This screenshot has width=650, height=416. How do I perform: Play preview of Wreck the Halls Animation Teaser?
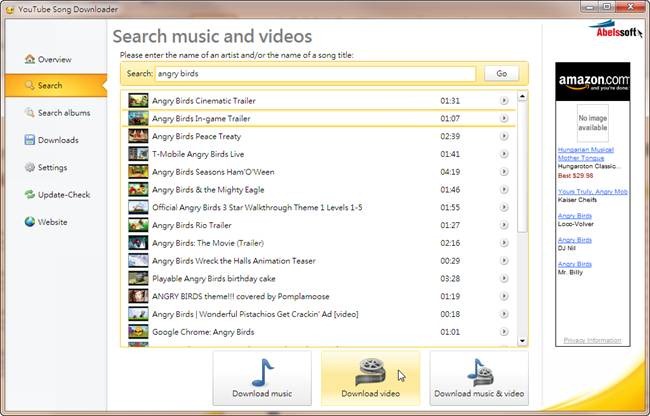click(x=504, y=261)
